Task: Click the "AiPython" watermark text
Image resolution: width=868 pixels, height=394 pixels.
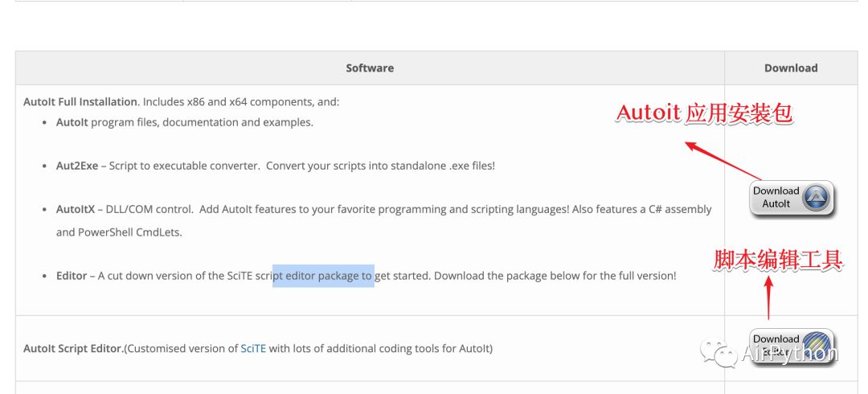Action: tap(790, 353)
